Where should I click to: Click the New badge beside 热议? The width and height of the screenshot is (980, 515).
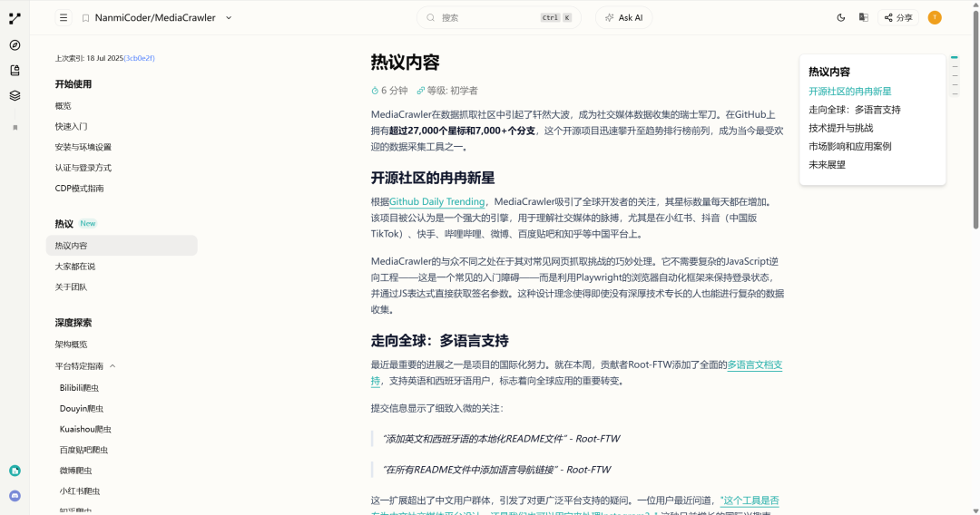88,223
